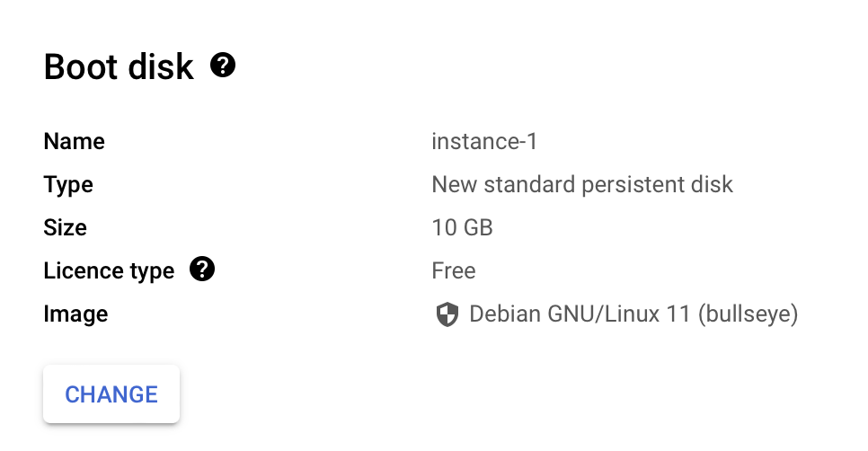Screen dimensions: 868x451
Task: Click the instance-1 name value
Action: (x=484, y=142)
